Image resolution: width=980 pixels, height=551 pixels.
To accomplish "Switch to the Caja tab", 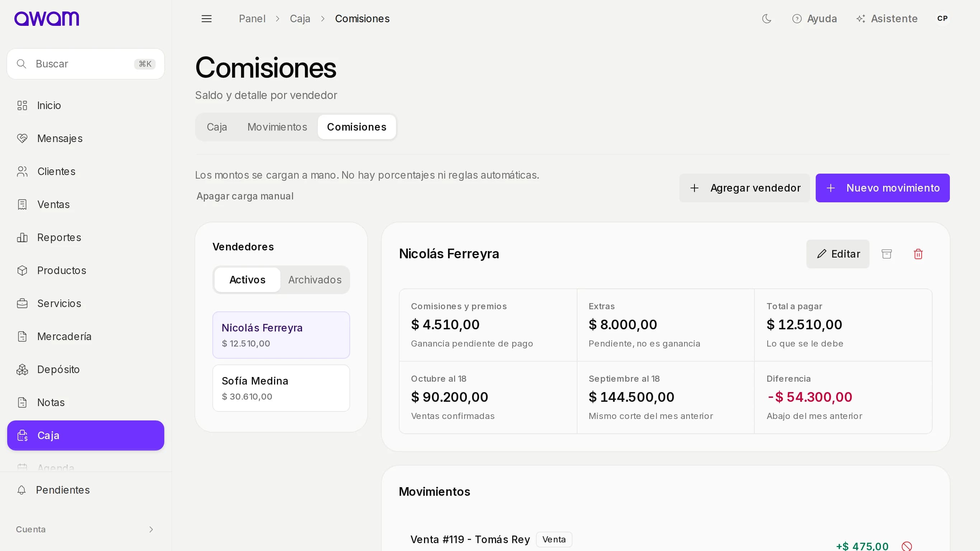I will click(217, 127).
